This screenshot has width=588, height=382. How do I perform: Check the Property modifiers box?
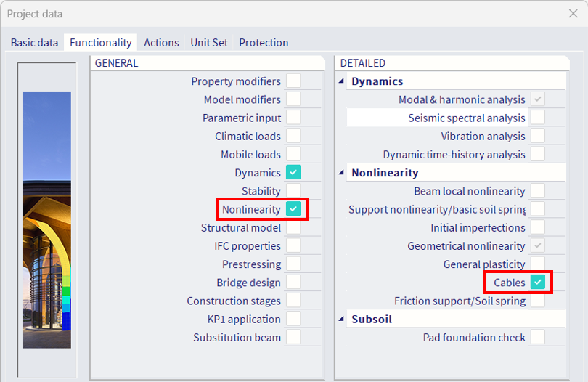point(293,81)
